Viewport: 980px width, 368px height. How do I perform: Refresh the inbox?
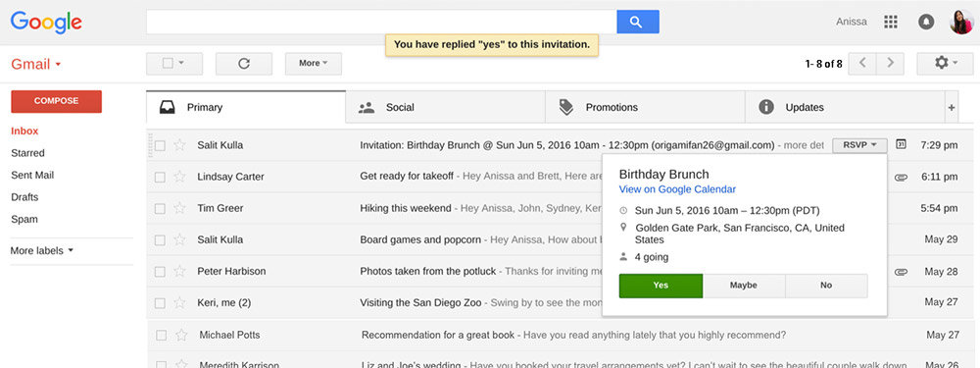[244, 63]
